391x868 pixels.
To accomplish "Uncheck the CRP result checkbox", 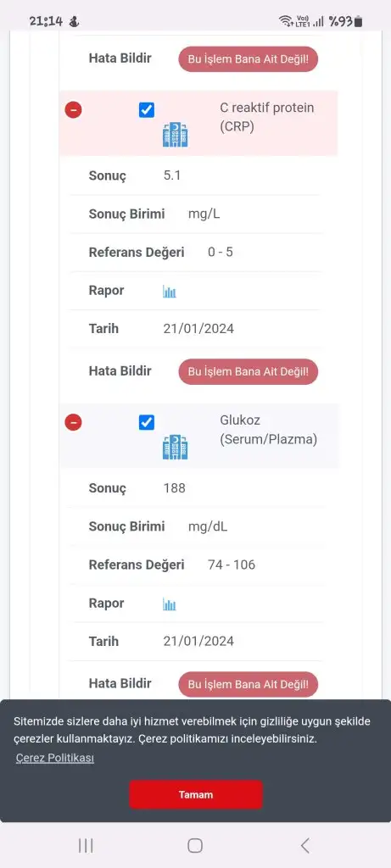I will [146, 110].
